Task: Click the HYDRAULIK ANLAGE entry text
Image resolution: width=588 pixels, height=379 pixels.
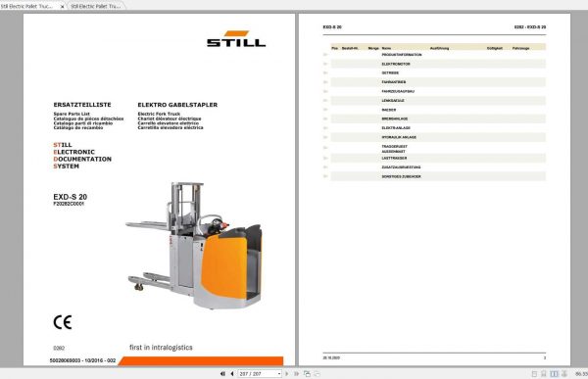Action: (399, 137)
